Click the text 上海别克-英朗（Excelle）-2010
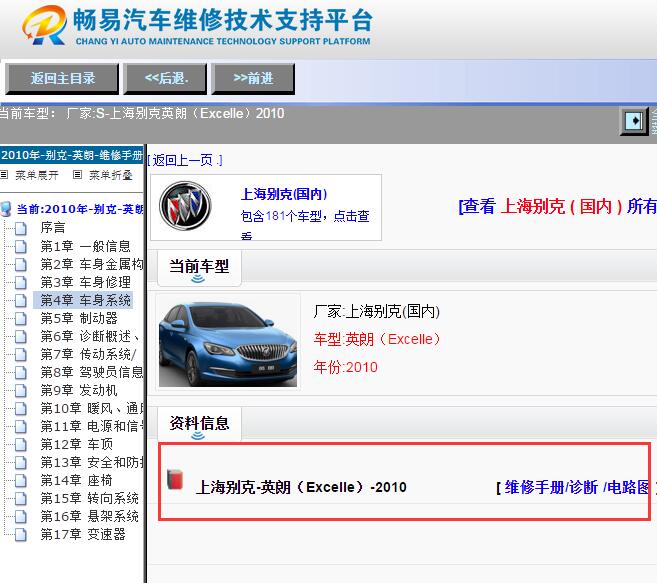Screen dimensions: 657x583 click(301, 487)
